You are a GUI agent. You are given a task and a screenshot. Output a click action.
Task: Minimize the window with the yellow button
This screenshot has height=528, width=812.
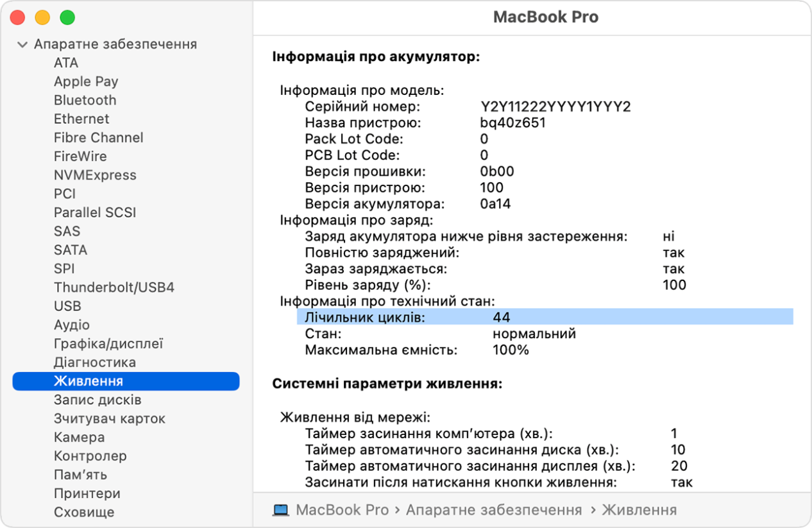42,17
